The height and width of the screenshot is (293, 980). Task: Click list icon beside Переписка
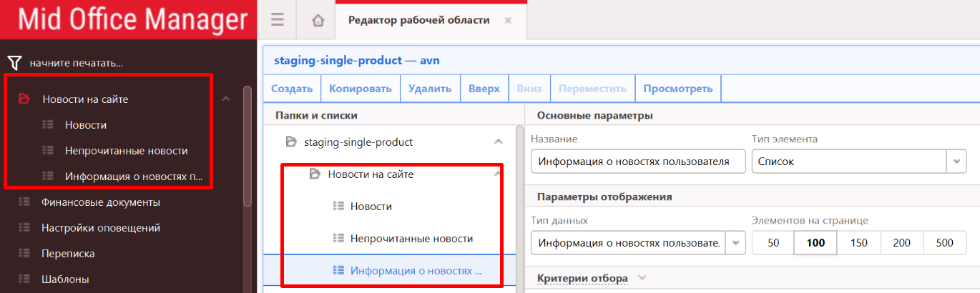point(24,254)
